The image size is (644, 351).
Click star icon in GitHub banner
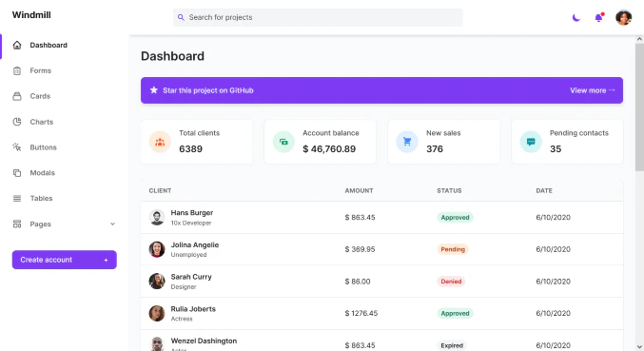153,90
